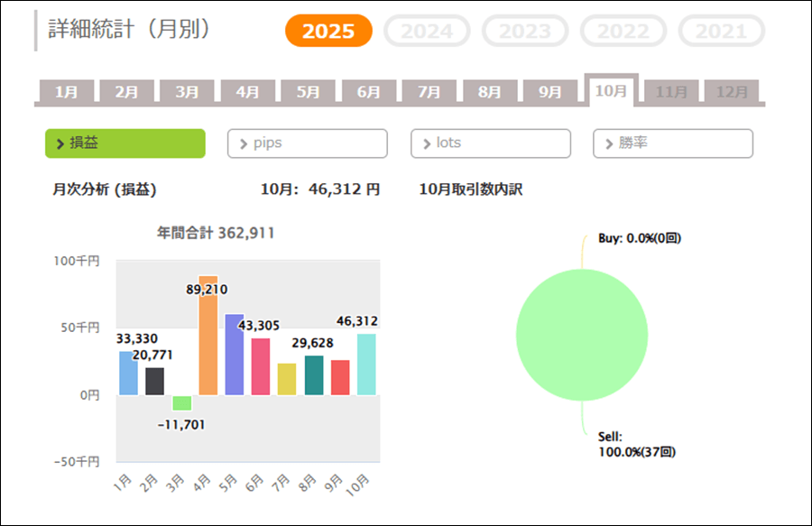
Task: Open the 1月 month tab
Action: click(x=66, y=92)
